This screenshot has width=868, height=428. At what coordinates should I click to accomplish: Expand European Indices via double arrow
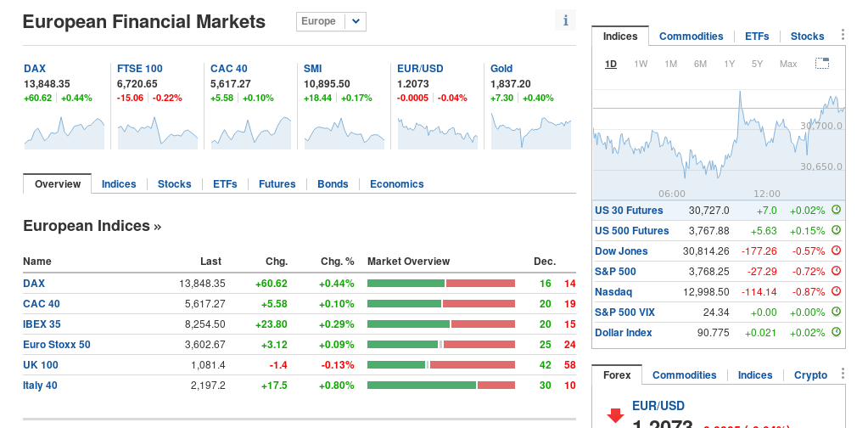(157, 227)
